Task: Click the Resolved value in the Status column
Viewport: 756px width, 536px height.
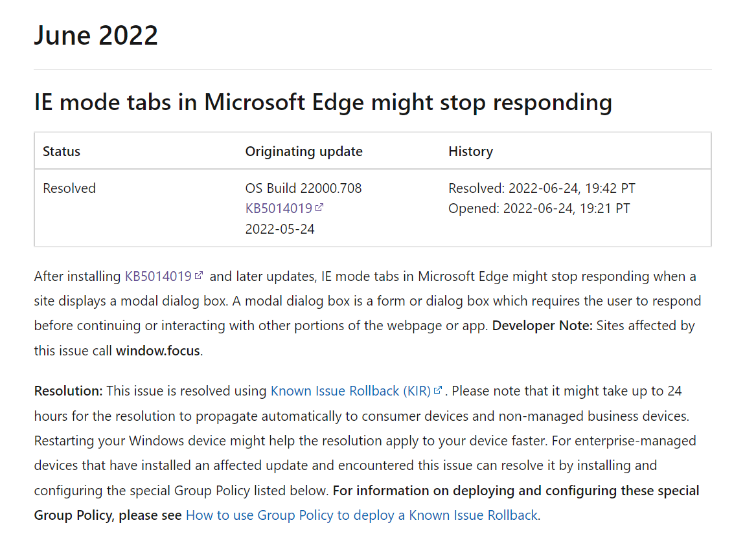Action: click(69, 188)
